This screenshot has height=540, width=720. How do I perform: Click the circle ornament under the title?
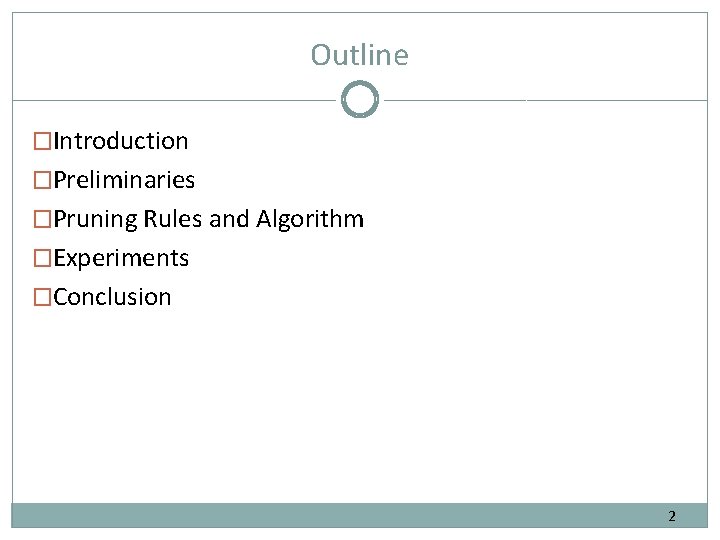coord(360,99)
